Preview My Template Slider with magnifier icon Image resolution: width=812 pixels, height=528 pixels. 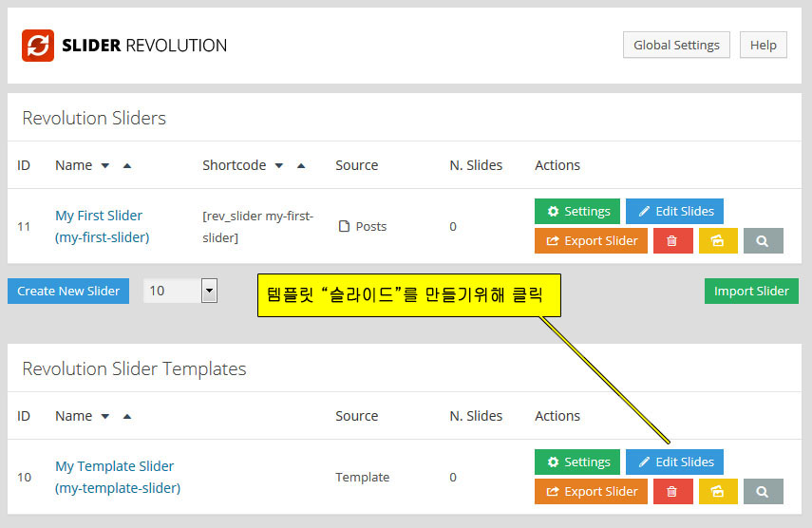[x=763, y=492]
